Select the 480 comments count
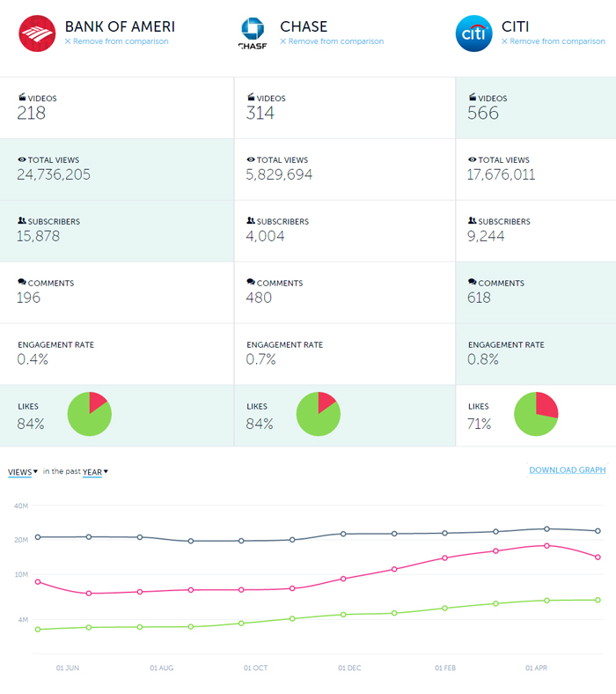Image resolution: width=616 pixels, height=694 pixels. pos(259,298)
